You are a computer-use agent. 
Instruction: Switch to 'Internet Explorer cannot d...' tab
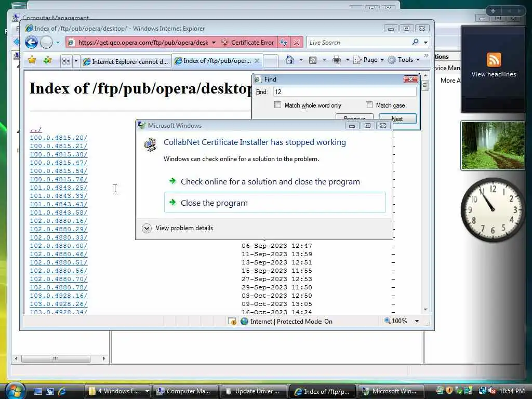126,61
